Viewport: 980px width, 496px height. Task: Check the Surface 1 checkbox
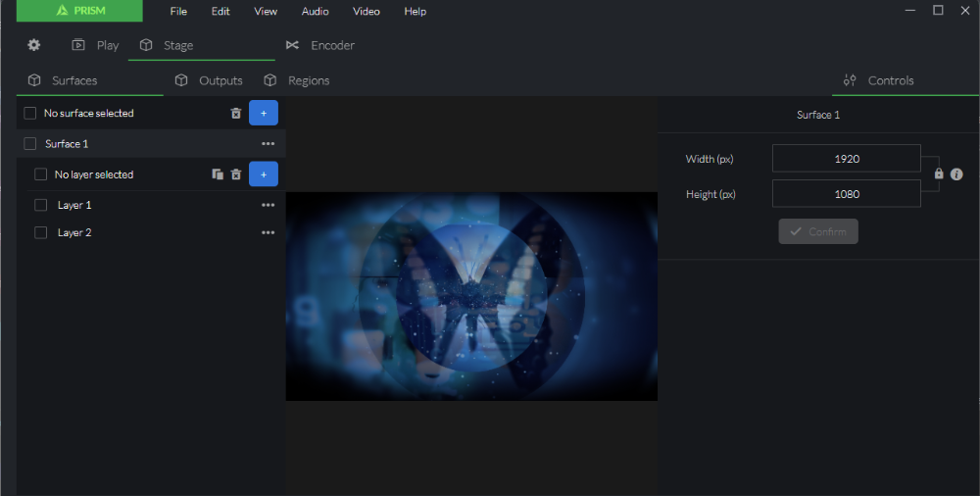point(30,144)
